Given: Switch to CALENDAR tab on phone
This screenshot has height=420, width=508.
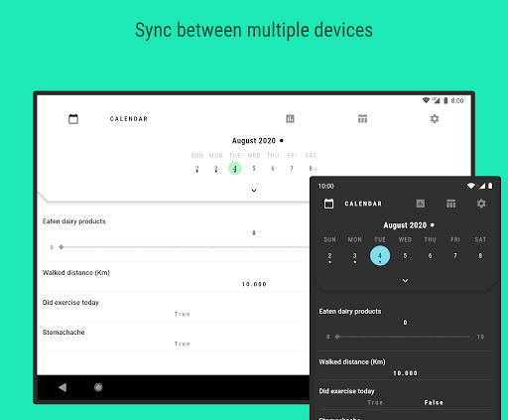Looking at the screenshot, I should [363, 204].
